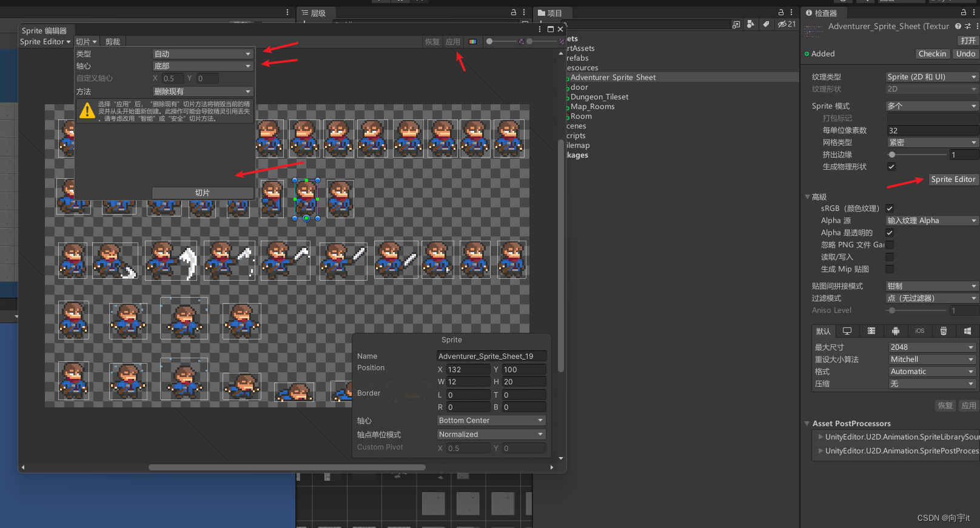This screenshot has width=980, height=528.
Task: Toggle RGB/alpha view in Sprite Editor toolbar
Action: pyautogui.click(x=472, y=42)
